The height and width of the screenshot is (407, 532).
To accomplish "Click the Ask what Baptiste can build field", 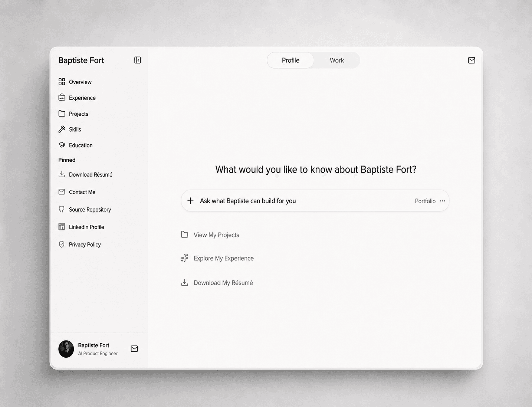I will pyautogui.click(x=315, y=201).
